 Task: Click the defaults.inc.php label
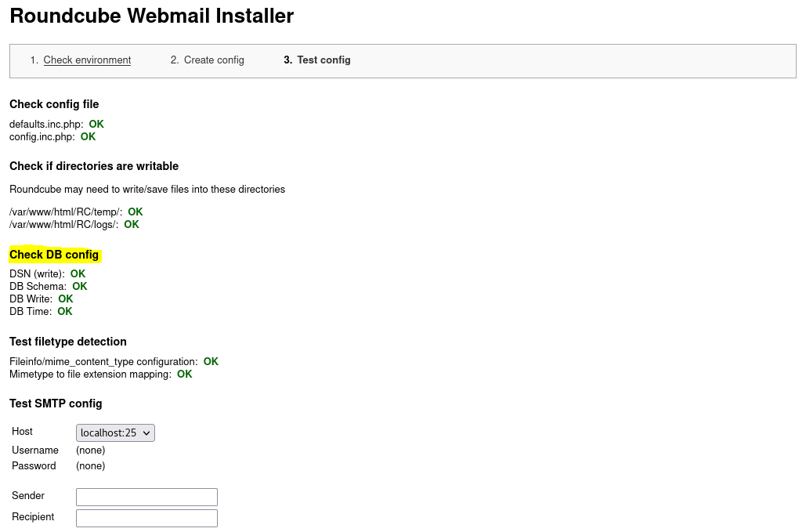[46, 125]
